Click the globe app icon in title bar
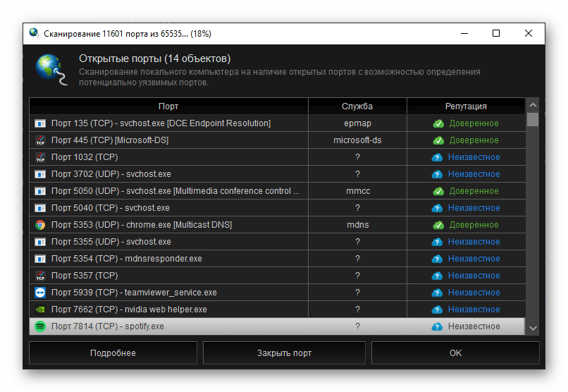Screen dimensions: 568x392 34,33
